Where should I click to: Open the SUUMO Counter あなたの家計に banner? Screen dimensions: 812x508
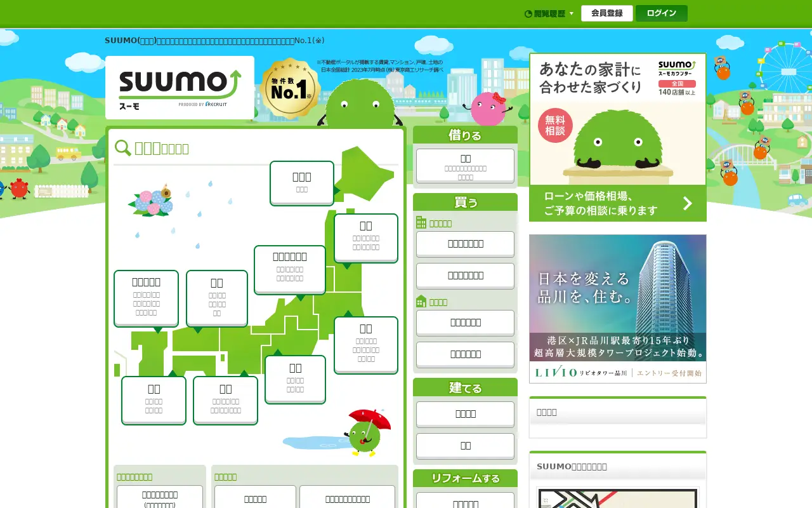pyautogui.click(x=618, y=137)
